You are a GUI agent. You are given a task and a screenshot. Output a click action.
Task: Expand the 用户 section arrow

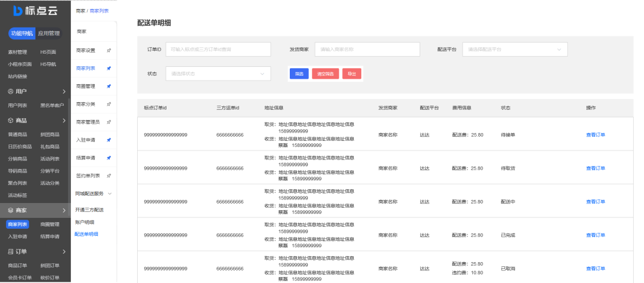[64, 91]
